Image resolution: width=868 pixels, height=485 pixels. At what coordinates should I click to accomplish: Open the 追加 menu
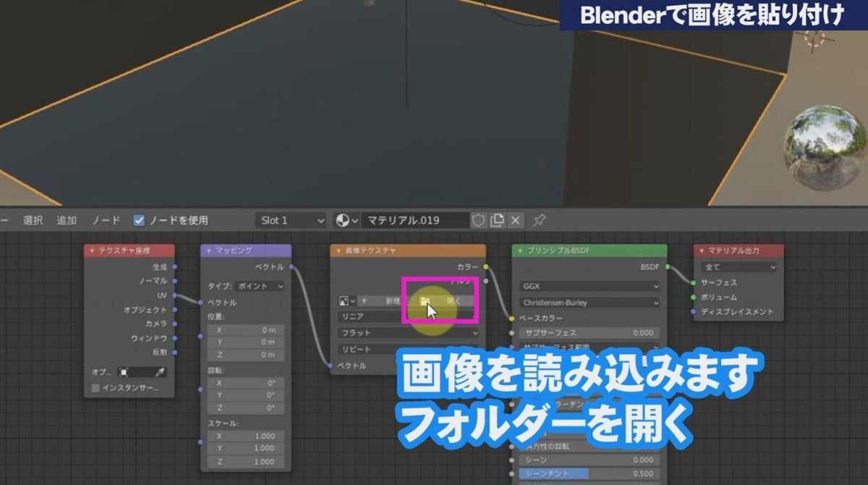tap(67, 220)
